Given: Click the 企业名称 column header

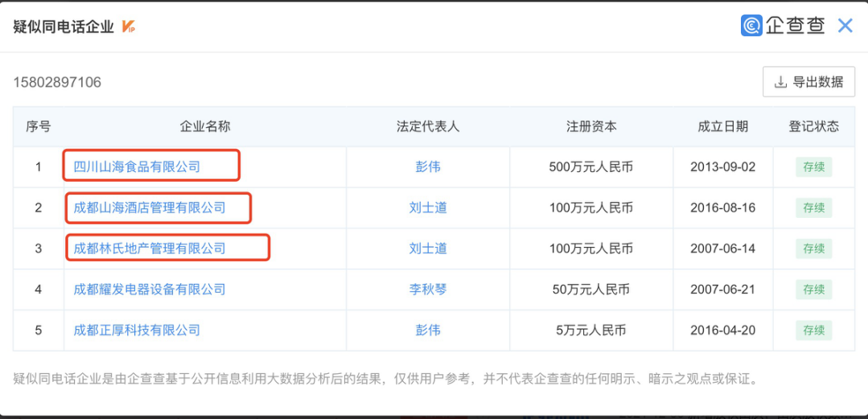Looking at the screenshot, I should point(205,126).
